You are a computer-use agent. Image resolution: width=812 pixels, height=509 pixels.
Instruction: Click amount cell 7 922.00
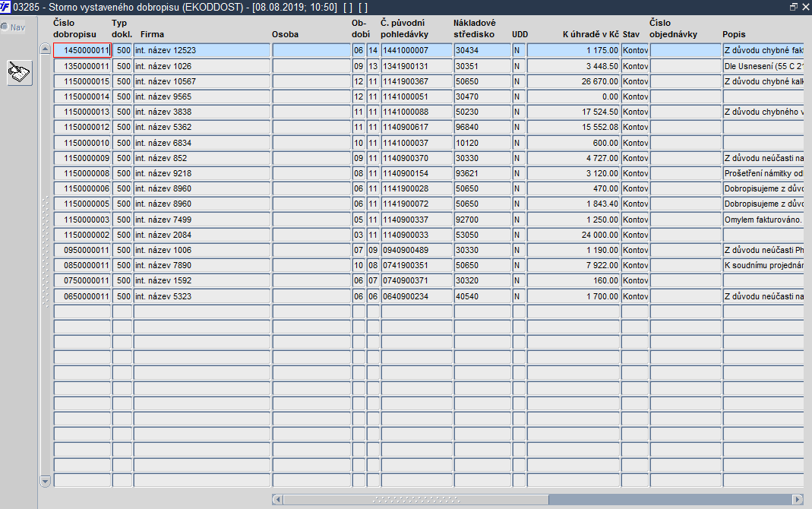click(x=573, y=265)
